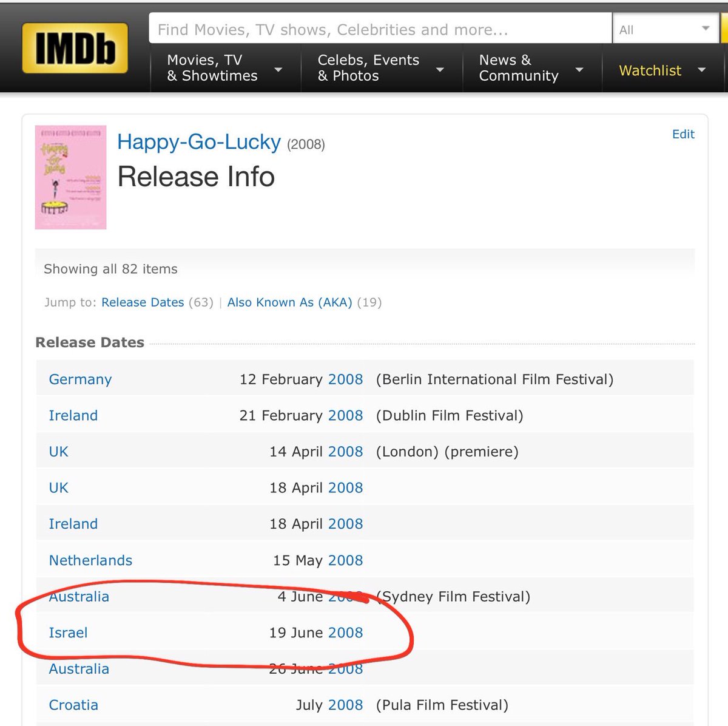
Task: Click the Edit link
Action: tap(683, 134)
